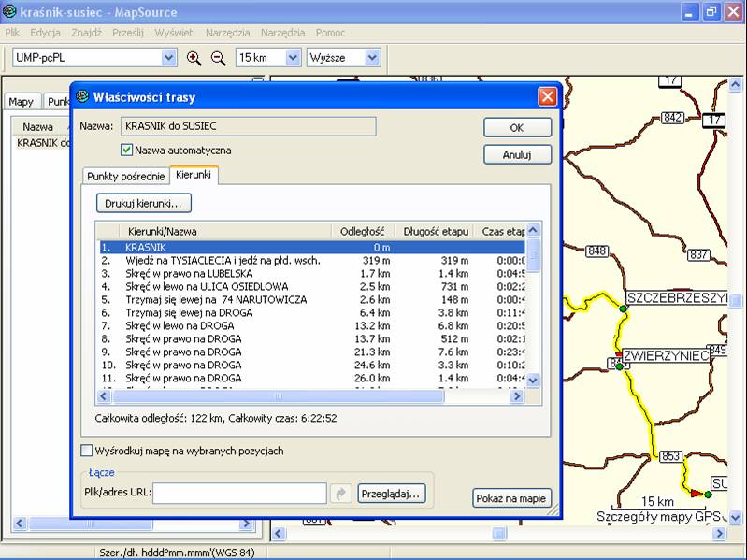Close the Właściwości trasy dialog

(547, 96)
